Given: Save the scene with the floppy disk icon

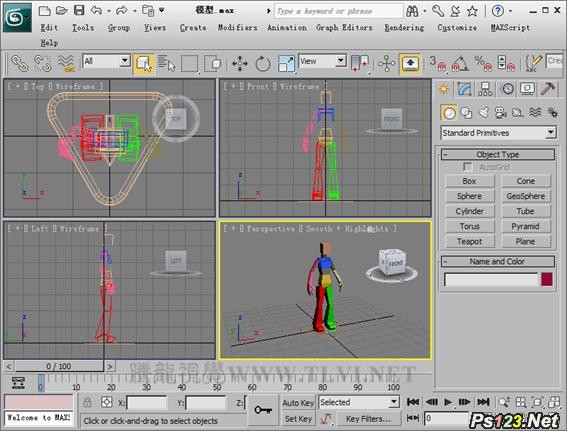Looking at the screenshot, I should (79, 11).
